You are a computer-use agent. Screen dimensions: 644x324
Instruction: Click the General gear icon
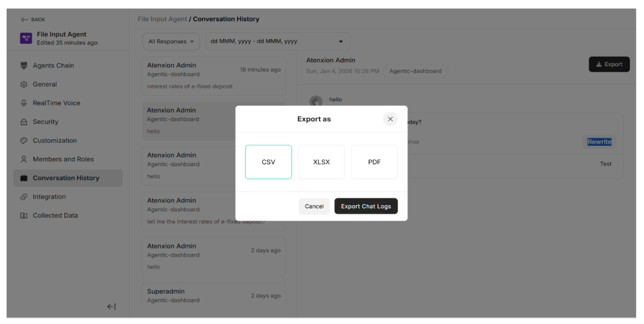point(24,85)
